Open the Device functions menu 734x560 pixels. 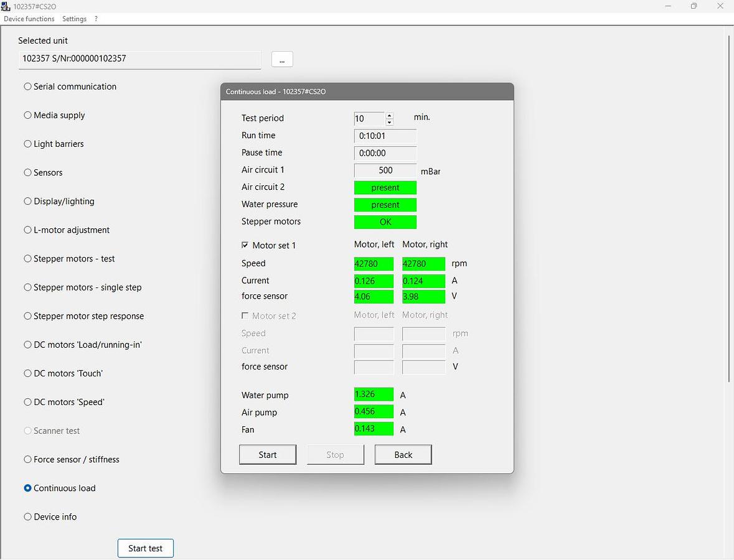pos(29,19)
